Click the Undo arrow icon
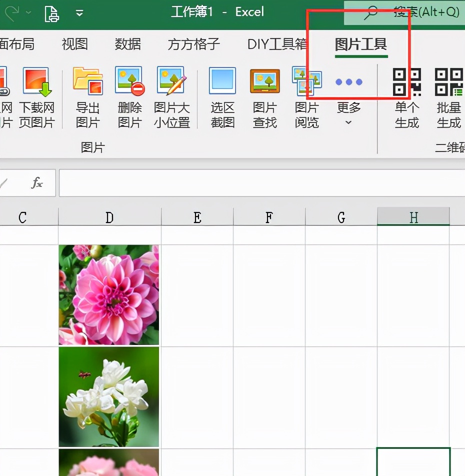Viewport: 465px width, 476px height. click(12, 11)
